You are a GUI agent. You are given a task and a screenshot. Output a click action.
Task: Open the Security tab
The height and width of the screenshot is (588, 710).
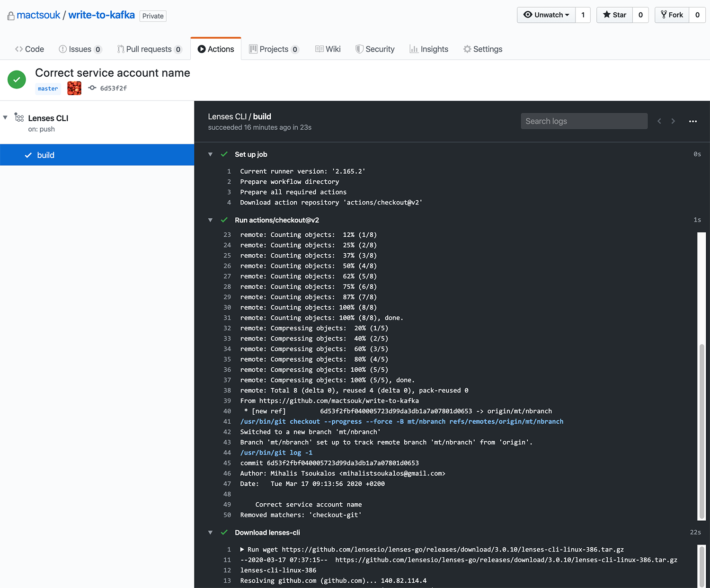[375, 49]
